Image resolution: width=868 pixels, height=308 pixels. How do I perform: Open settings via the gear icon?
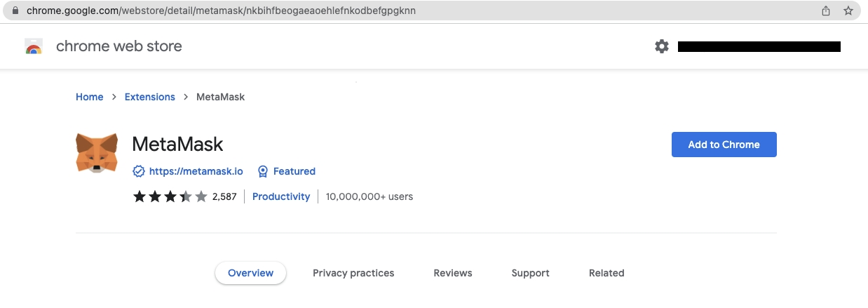point(662,46)
